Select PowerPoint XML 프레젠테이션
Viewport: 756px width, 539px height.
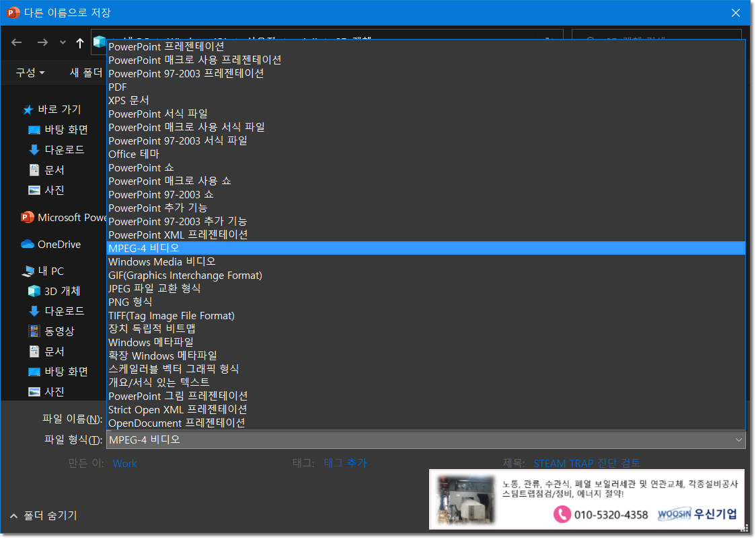point(426,235)
